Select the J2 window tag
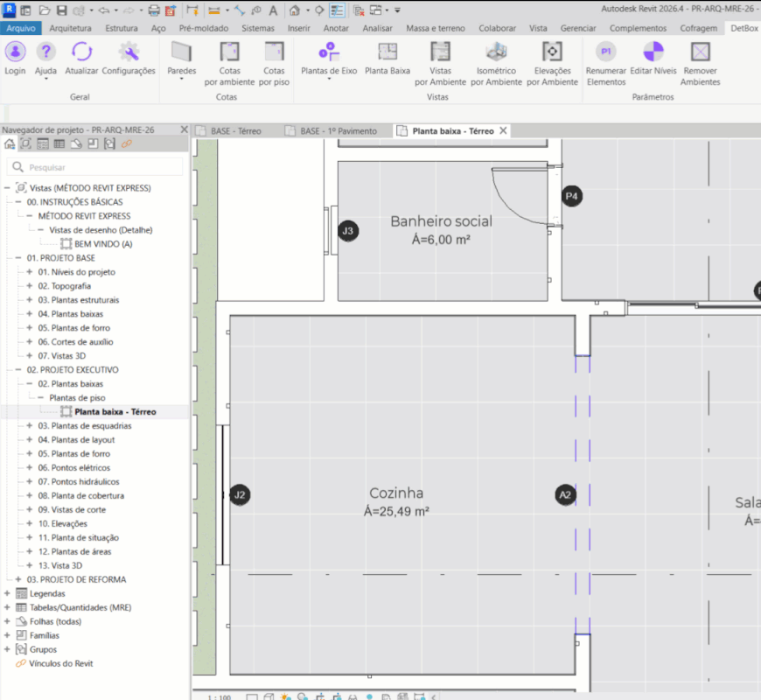Screen dimensions: 761x700 [240, 494]
